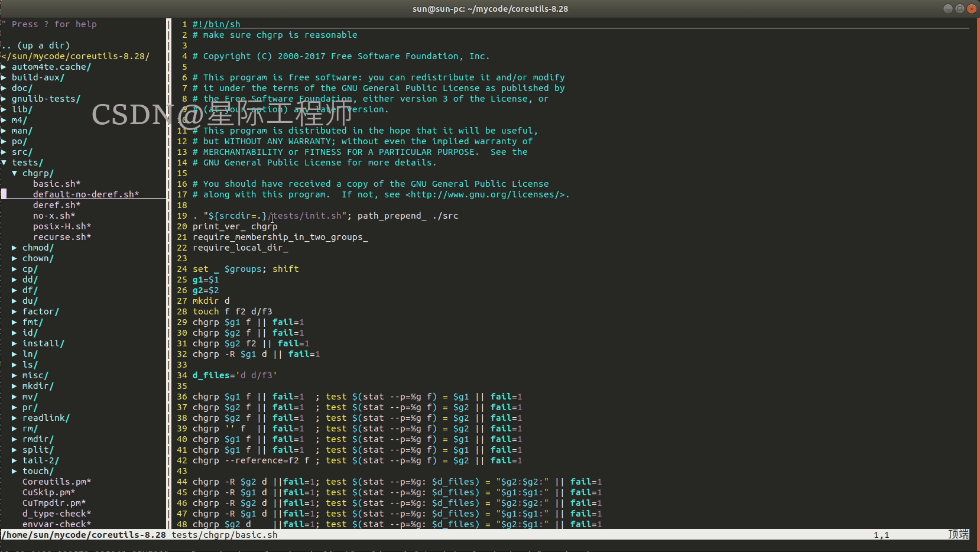Expand the lib directory arrow

coord(4,109)
